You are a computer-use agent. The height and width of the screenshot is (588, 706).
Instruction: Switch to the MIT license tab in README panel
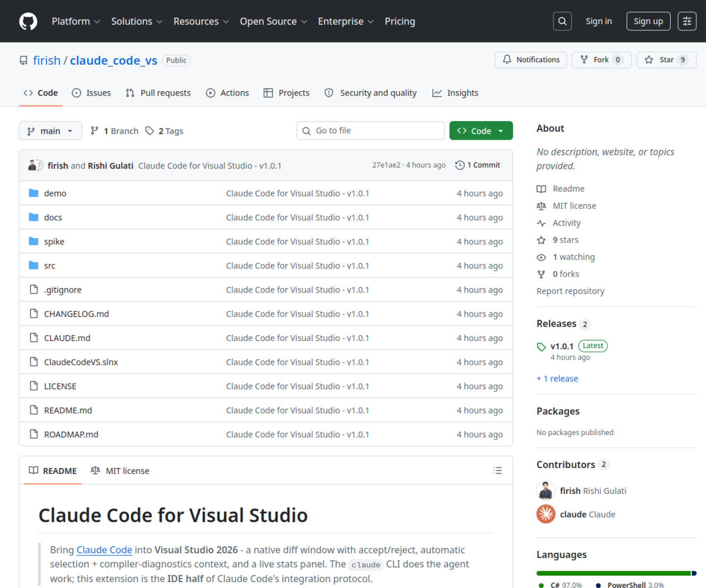click(120, 470)
